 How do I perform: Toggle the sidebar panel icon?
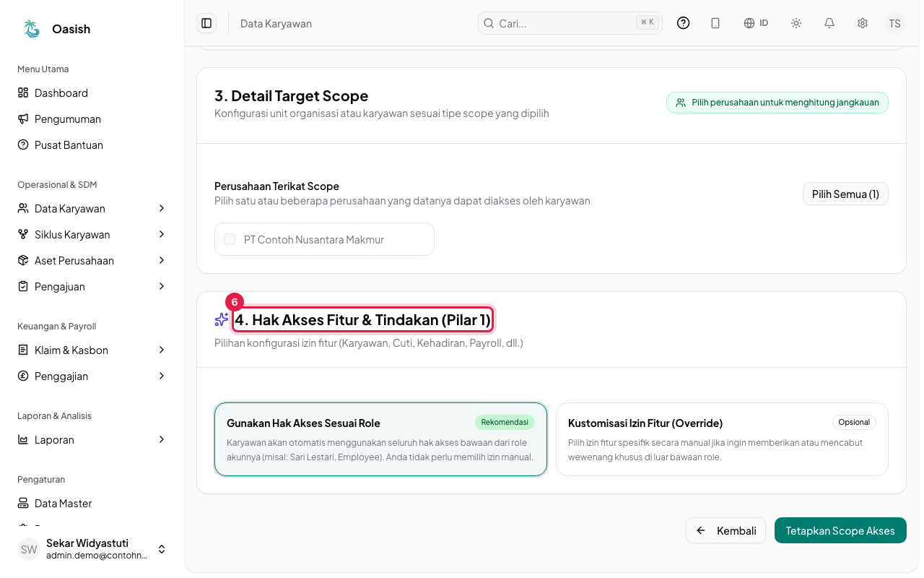click(206, 23)
